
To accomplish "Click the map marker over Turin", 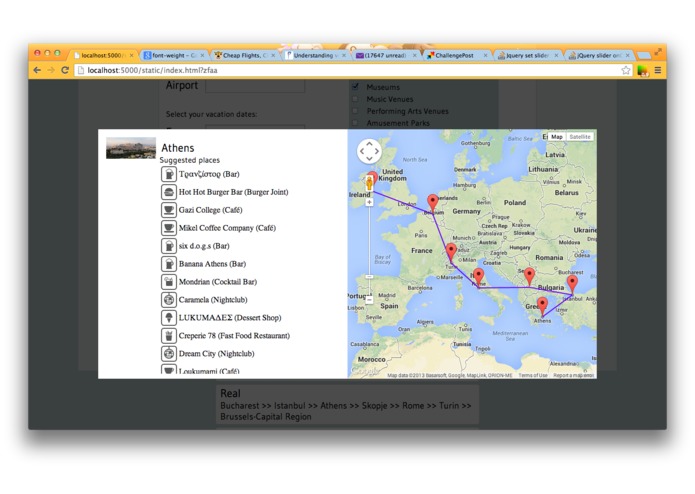I will (451, 252).
